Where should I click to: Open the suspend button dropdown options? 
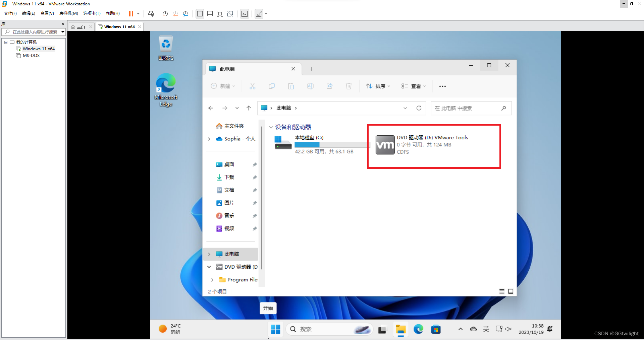coord(138,14)
